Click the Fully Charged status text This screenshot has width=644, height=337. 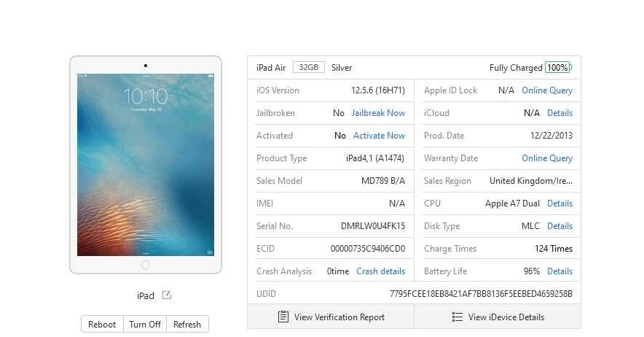click(x=516, y=68)
